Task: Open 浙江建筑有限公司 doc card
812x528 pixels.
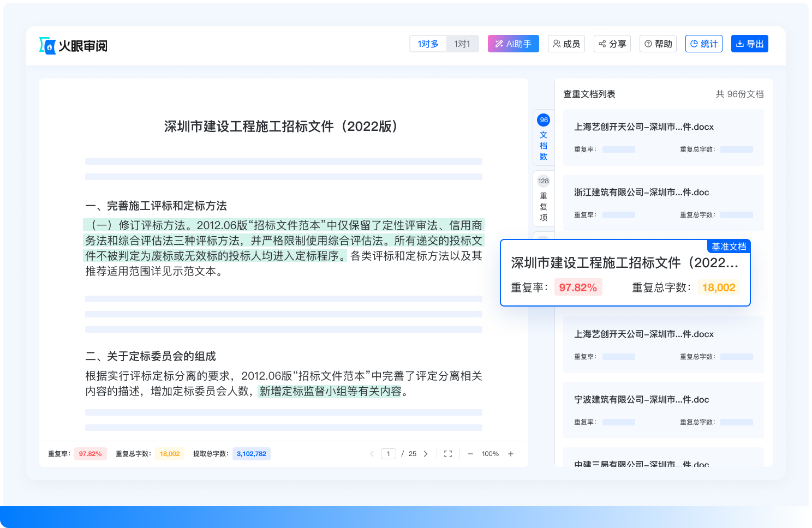Action: [664, 203]
